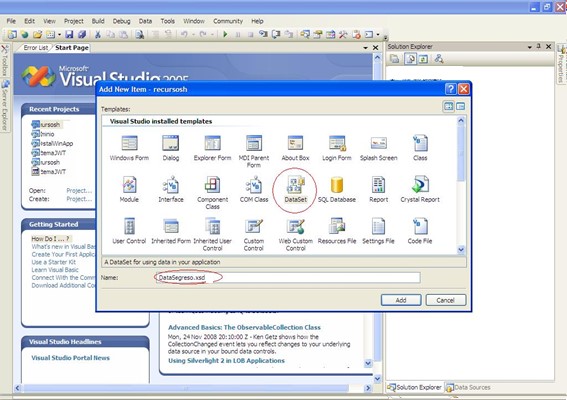Choose the Inherited User Control template

[x=213, y=234]
